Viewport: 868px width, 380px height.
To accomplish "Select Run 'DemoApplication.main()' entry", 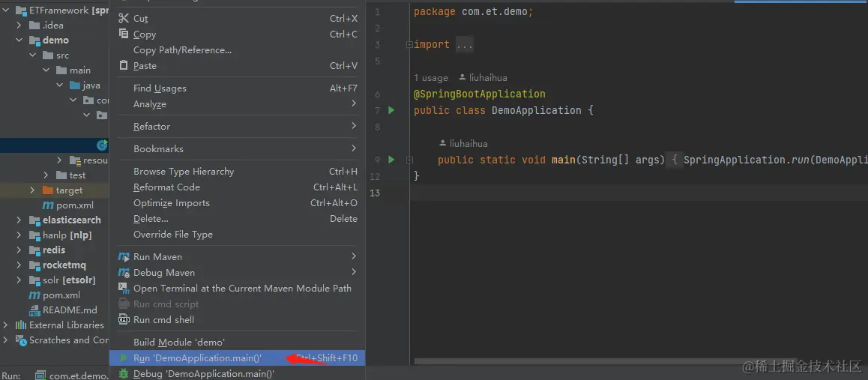I will click(238, 358).
